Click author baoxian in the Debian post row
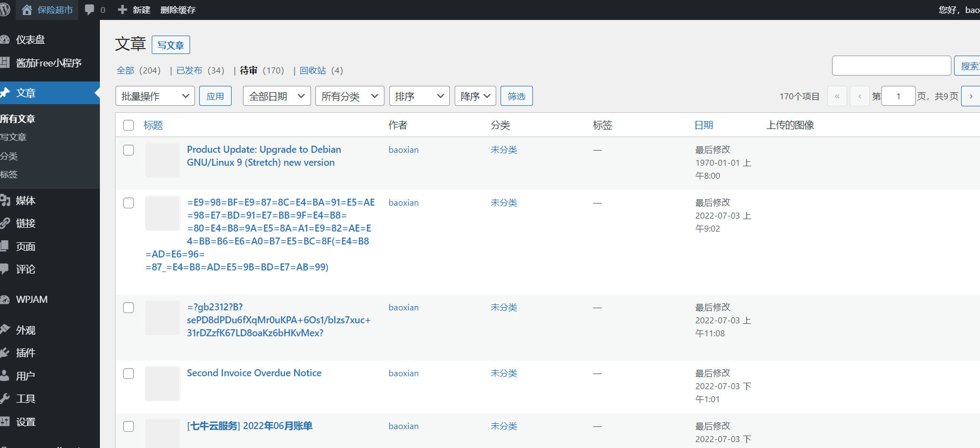 (403, 150)
